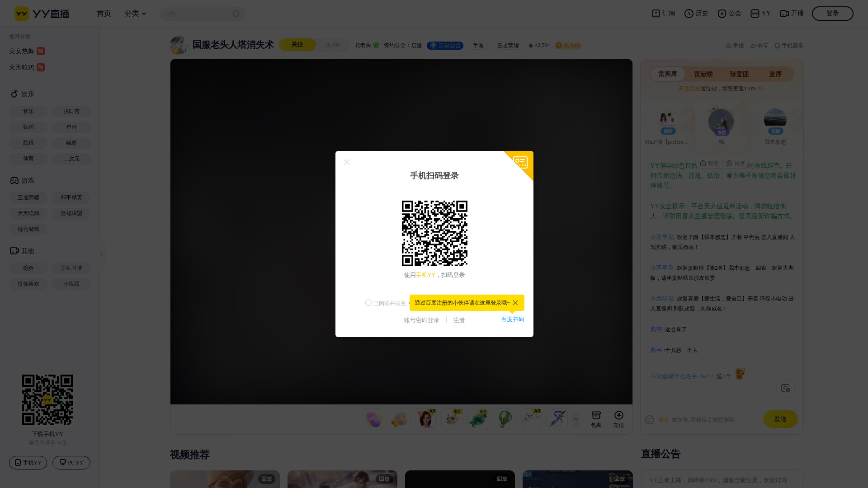Click 发送 send button
The height and width of the screenshot is (488, 868).
tap(780, 419)
